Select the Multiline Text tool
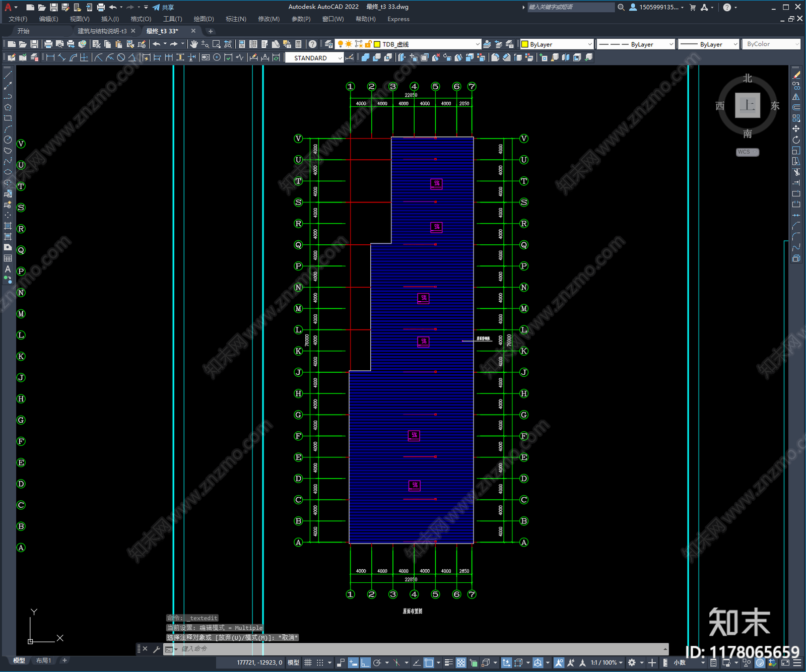The image size is (806, 672). point(8,269)
